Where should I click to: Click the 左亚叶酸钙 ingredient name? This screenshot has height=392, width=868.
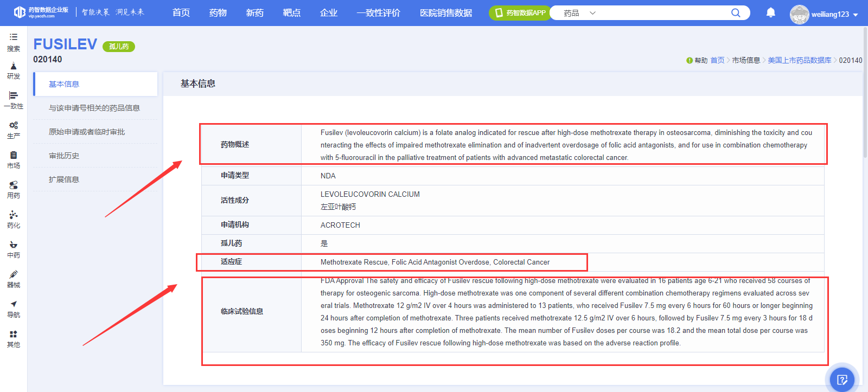[x=338, y=207]
